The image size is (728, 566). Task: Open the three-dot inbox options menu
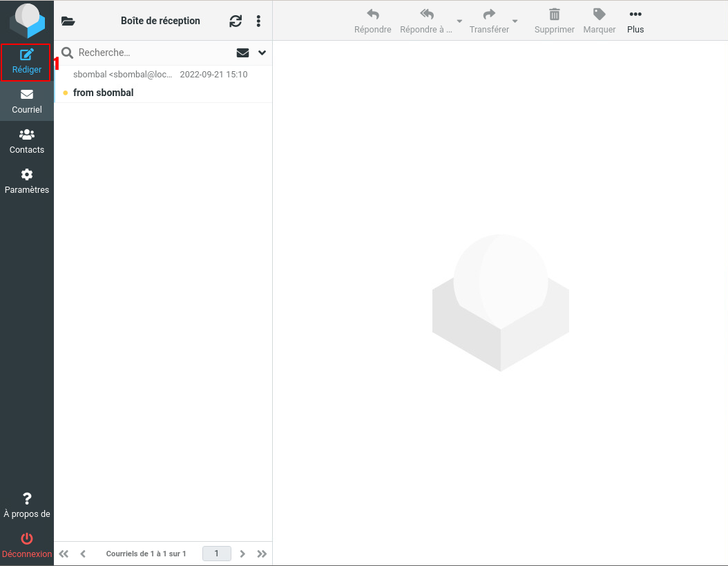tap(258, 21)
